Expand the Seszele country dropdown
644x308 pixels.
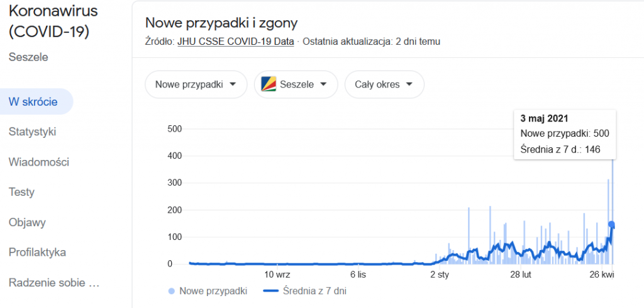point(296,84)
